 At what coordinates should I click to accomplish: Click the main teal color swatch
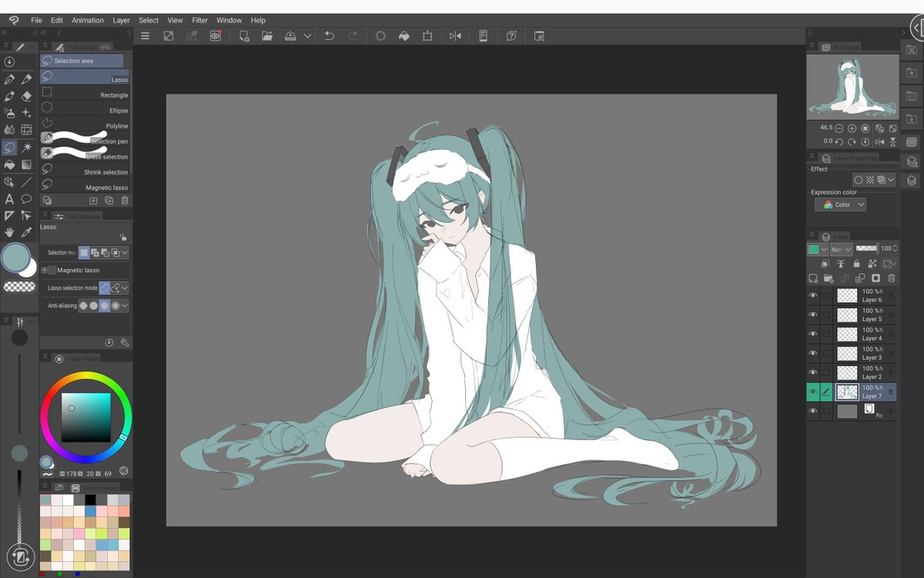(x=15, y=257)
